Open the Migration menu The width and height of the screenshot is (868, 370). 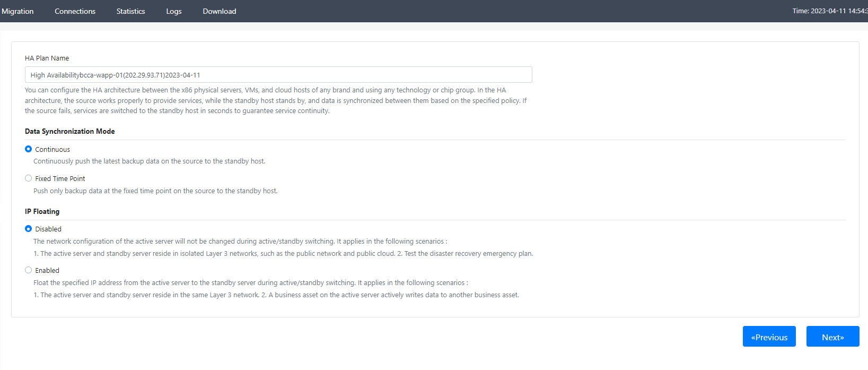point(17,11)
